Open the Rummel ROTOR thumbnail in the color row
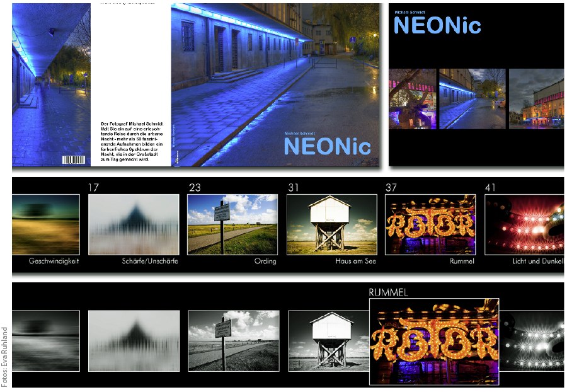 431,224
